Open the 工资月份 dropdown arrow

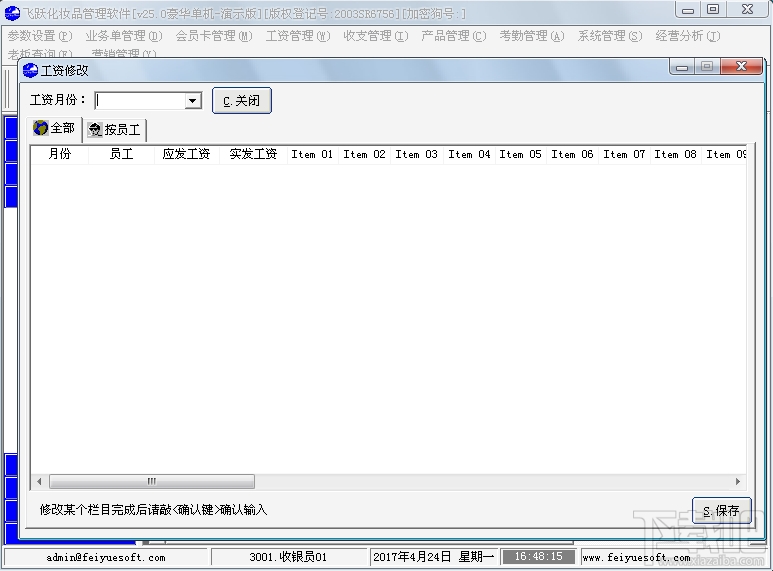coord(193,101)
